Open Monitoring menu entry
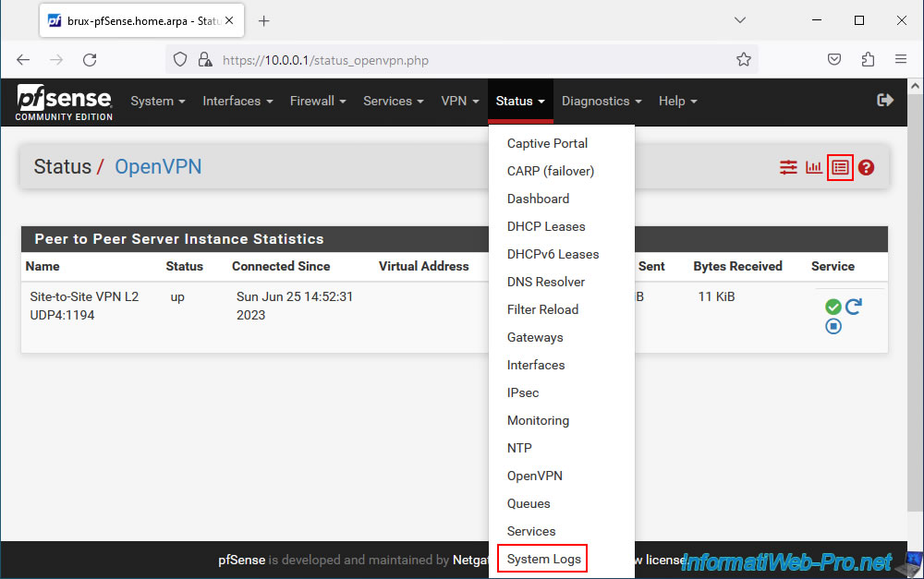This screenshot has height=579, width=924. pos(538,420)
